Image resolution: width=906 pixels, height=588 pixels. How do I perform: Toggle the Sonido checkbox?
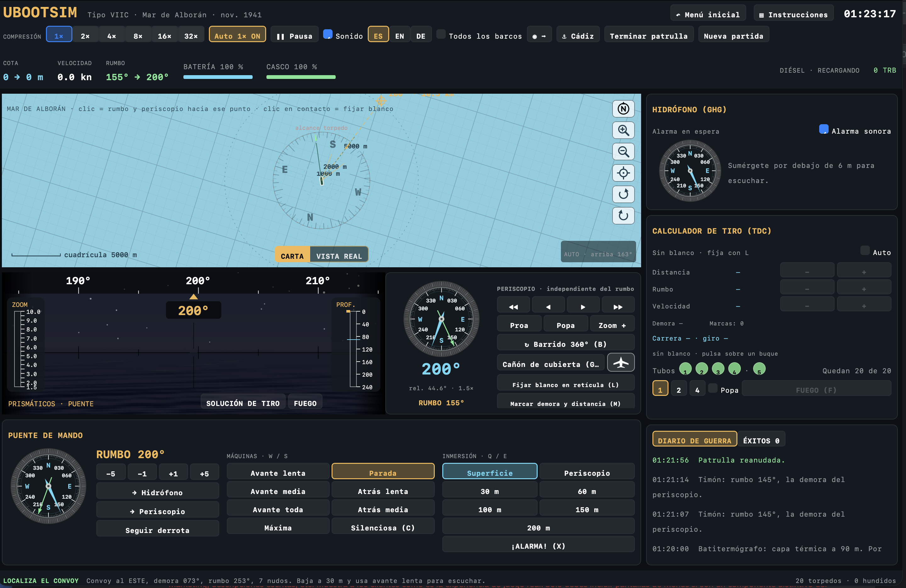(x=327, y=34)
